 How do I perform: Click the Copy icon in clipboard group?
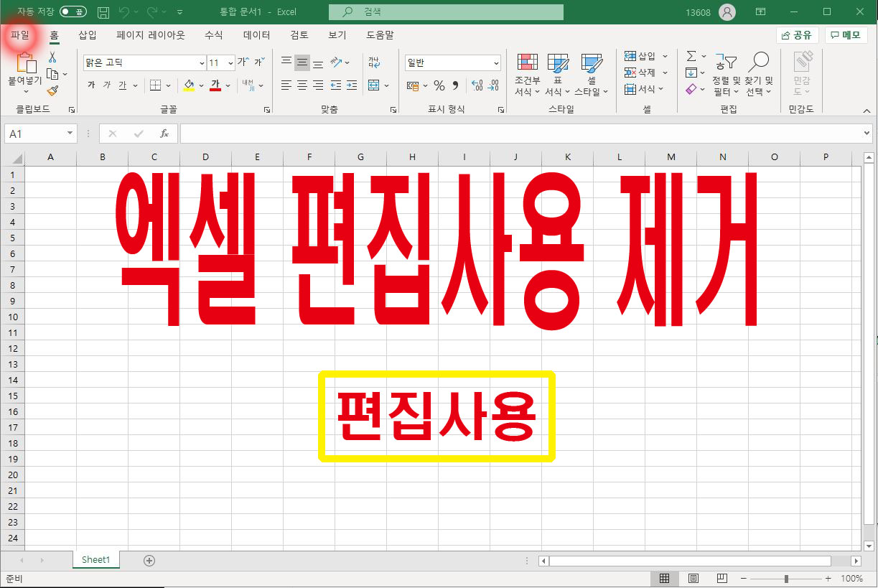(52, 74)
